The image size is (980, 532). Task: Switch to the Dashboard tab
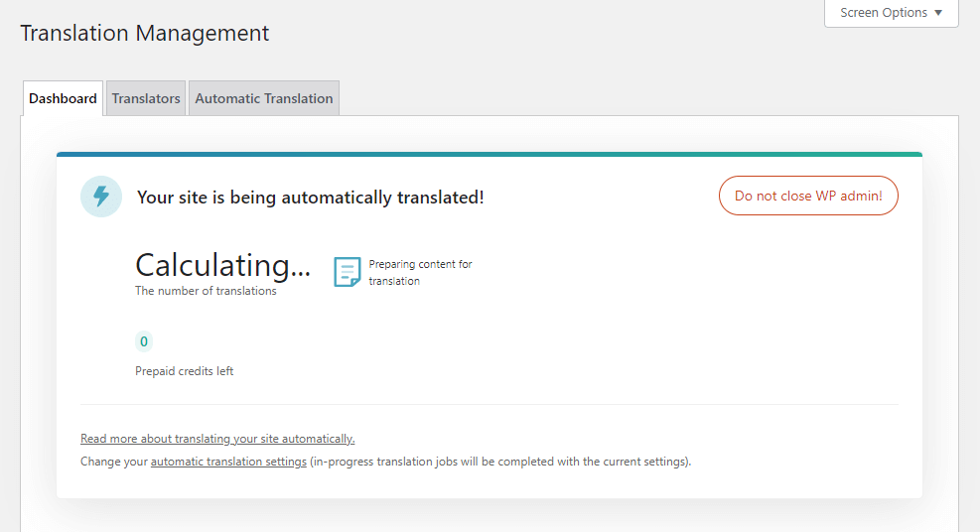(x=63, y=98)
